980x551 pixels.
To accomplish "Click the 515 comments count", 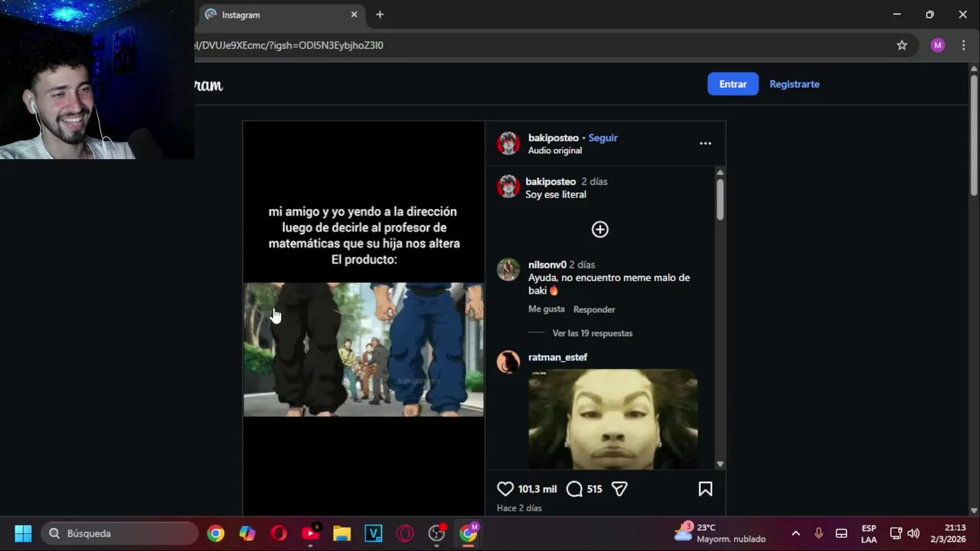I will pyautogui.click(x=594, y=489).
